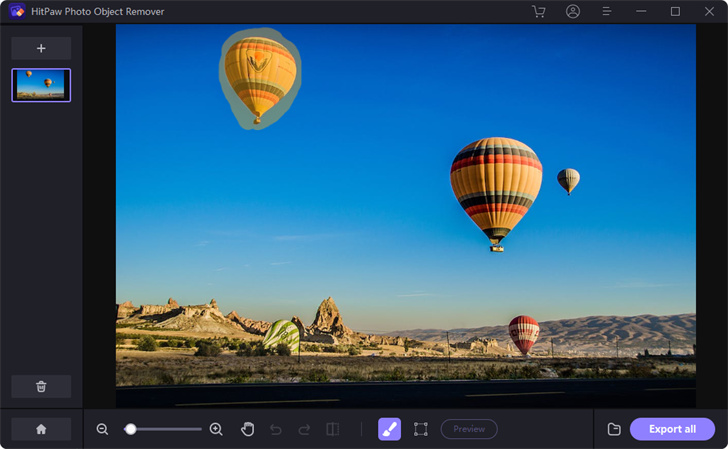
Task: Choose the box selection tool
Action: [421, 429]
